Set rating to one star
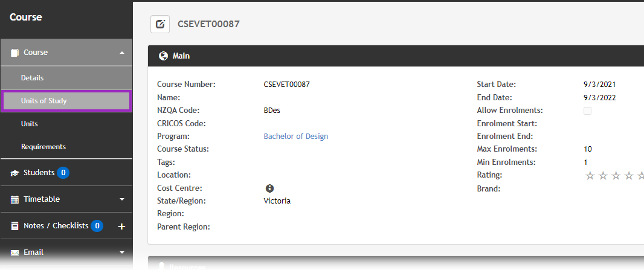The width and height of the screenshot is (644, 270). [x=590, y=176]
